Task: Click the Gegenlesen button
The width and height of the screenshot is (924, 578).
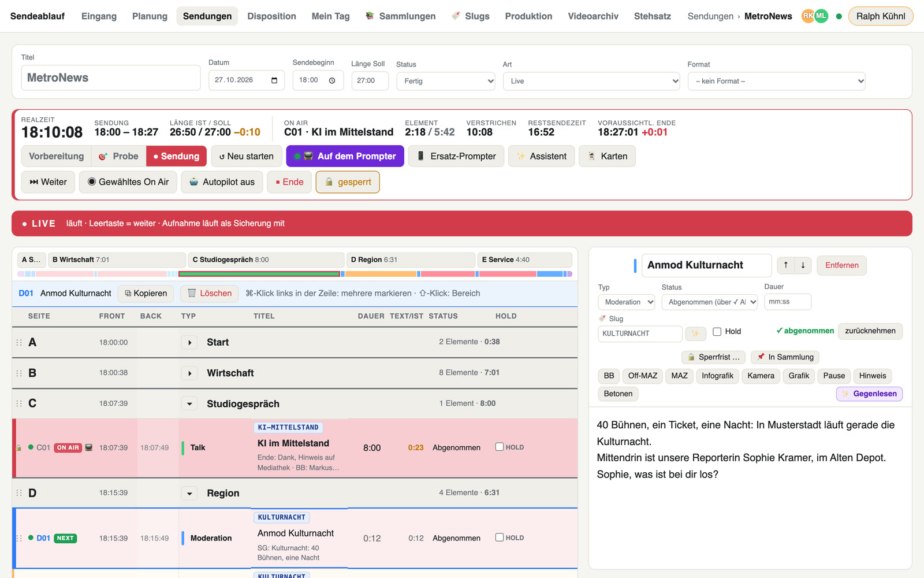Action: click(869, 394)
